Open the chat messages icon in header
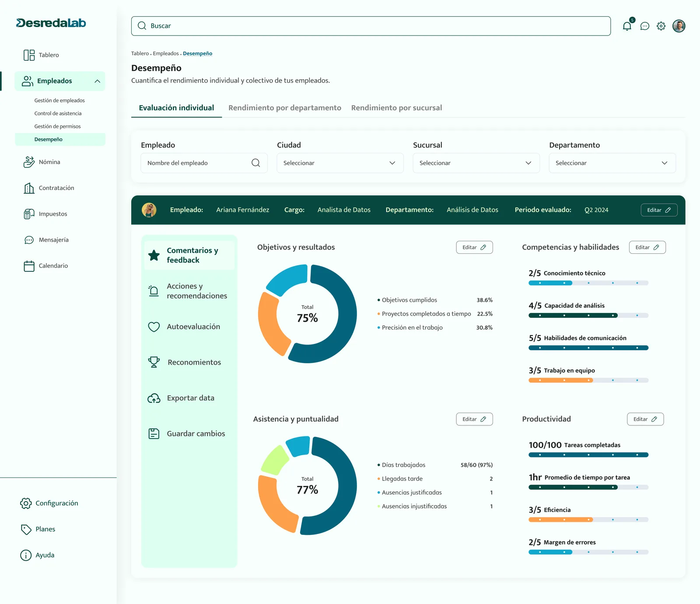This screenshot has width=700, height=604. tap(644, 26)
